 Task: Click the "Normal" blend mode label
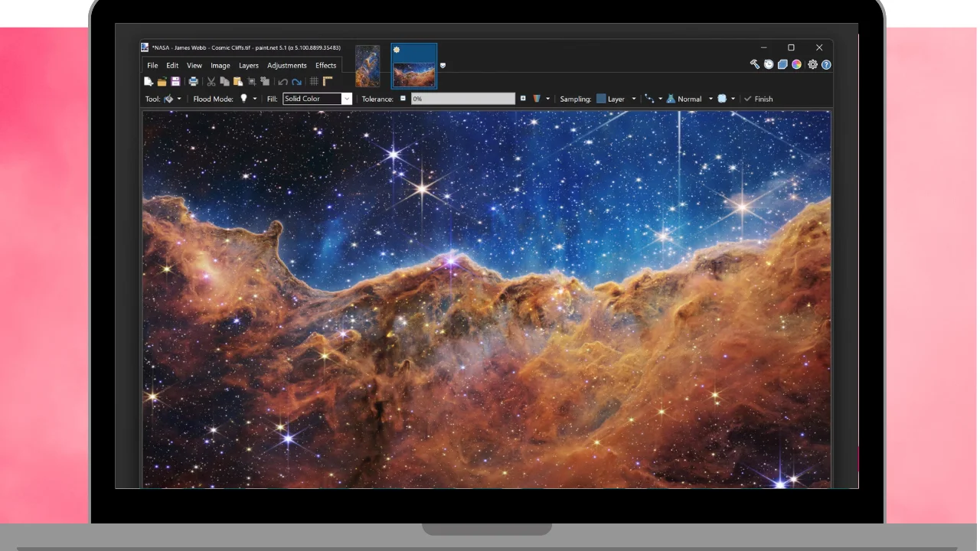[690, 99]
